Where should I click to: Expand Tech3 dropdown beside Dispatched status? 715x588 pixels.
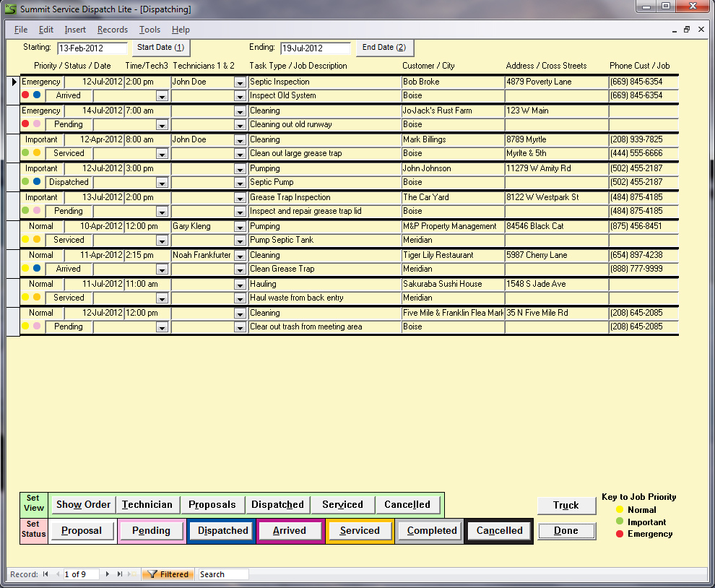pos(162,183)
